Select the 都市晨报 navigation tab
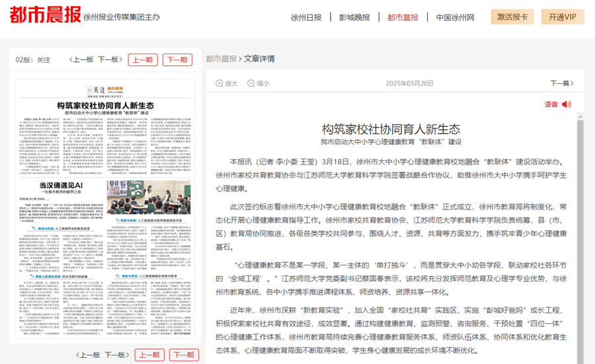 (x=403, y=18)
